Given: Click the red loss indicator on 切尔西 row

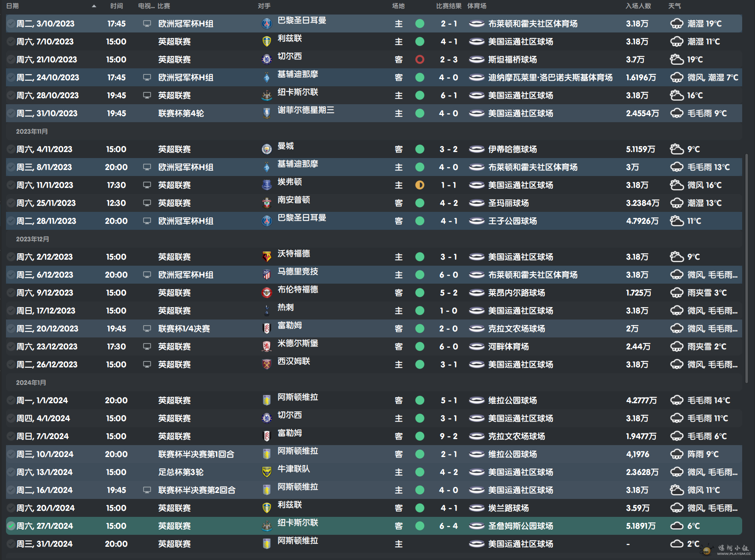Looking at the screenshot, I should pos(420,59).
